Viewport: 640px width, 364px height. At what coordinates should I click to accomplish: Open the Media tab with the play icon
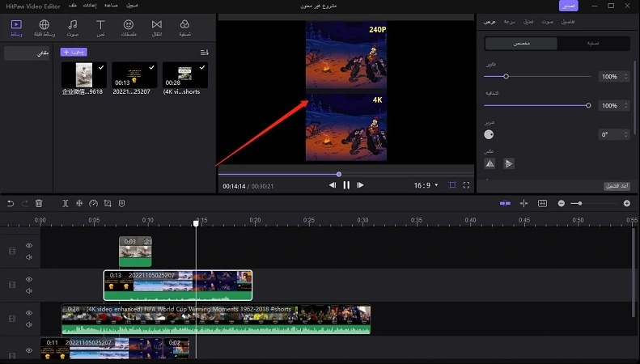(16, 28)
